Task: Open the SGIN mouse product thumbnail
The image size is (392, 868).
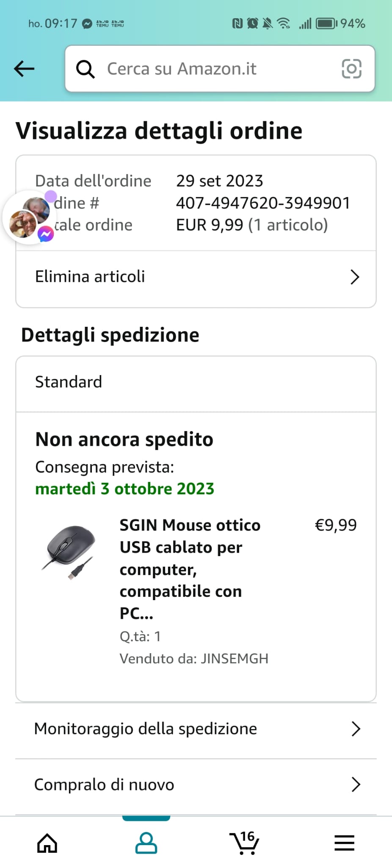Action: (x=68, y=552)
